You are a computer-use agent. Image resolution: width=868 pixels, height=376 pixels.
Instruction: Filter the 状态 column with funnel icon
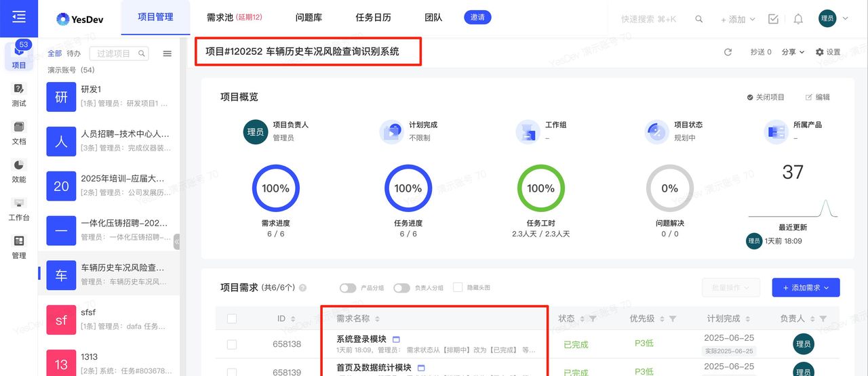593,318
